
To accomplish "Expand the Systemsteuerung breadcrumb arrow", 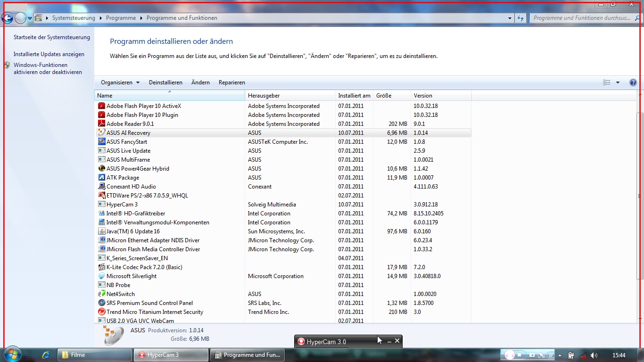I will (100, 18).
